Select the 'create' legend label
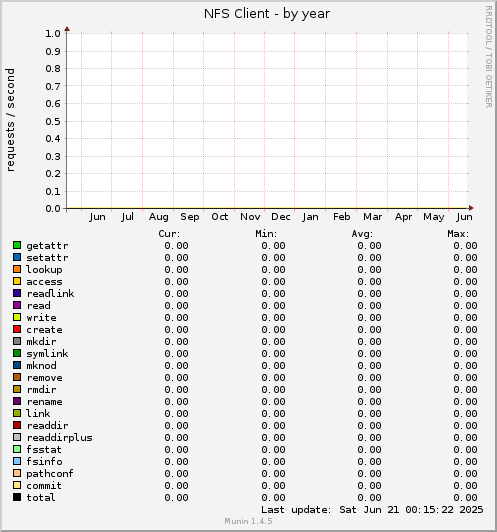 (x=44, y=330)
